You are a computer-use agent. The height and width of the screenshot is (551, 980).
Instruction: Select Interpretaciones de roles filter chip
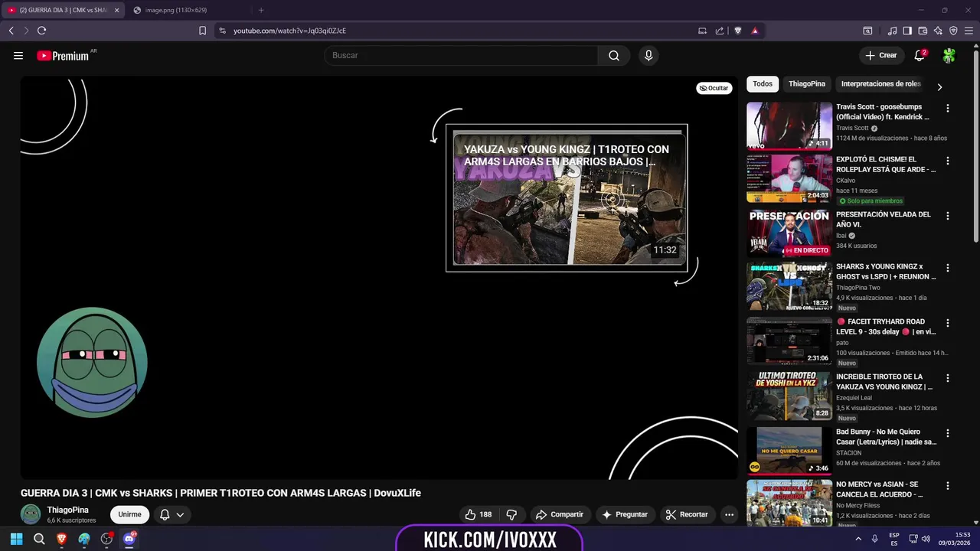pos(880,84)
